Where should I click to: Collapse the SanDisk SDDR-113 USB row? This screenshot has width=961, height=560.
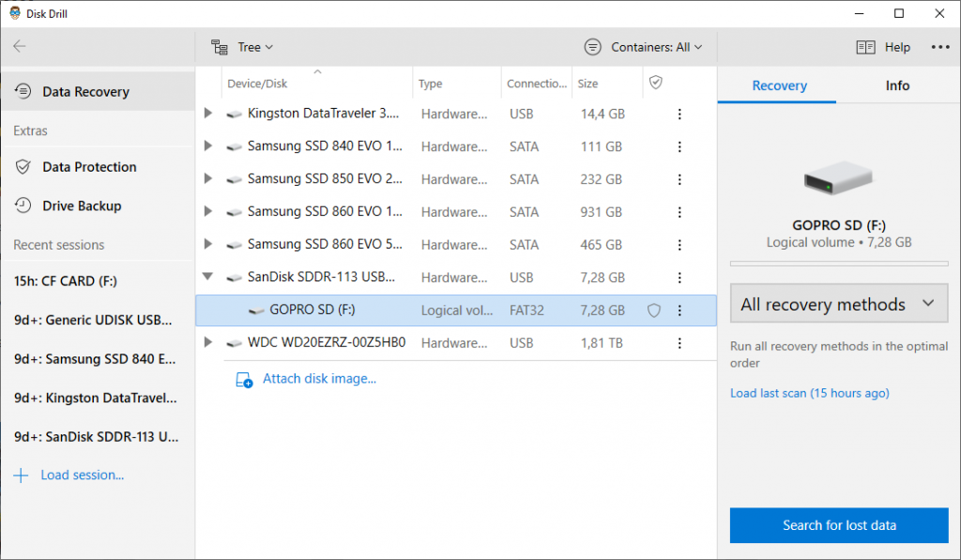tap(208, 277)
